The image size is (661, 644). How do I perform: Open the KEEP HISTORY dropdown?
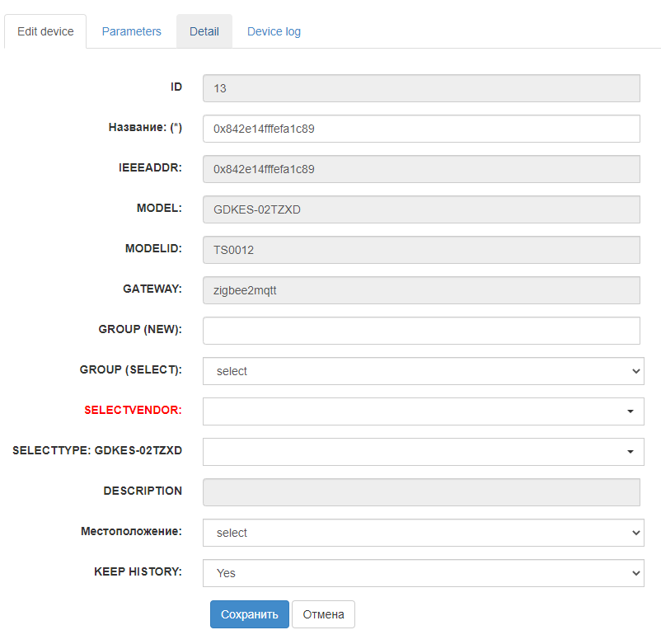[x=424, y=573]
